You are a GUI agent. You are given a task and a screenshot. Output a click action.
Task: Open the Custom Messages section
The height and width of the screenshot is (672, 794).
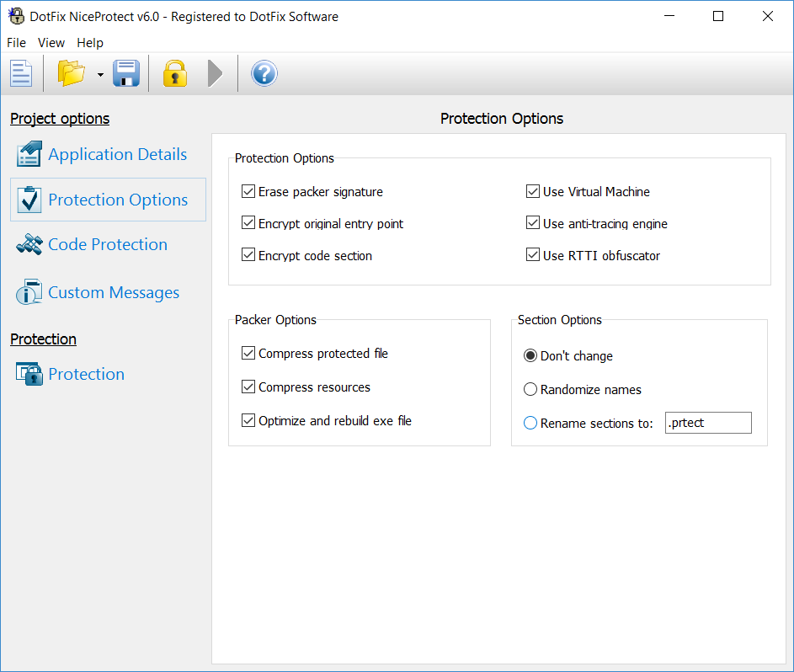pos(113,293)
